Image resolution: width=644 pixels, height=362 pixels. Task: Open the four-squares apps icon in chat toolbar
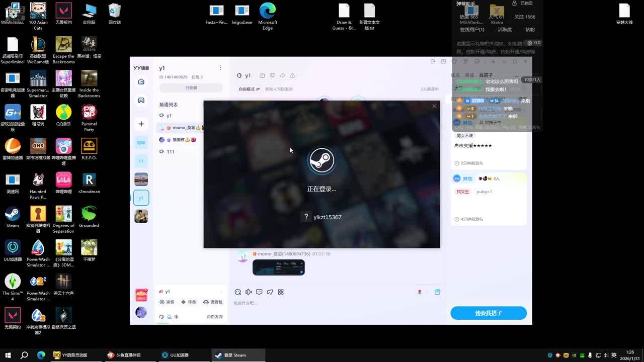[281, 292]
